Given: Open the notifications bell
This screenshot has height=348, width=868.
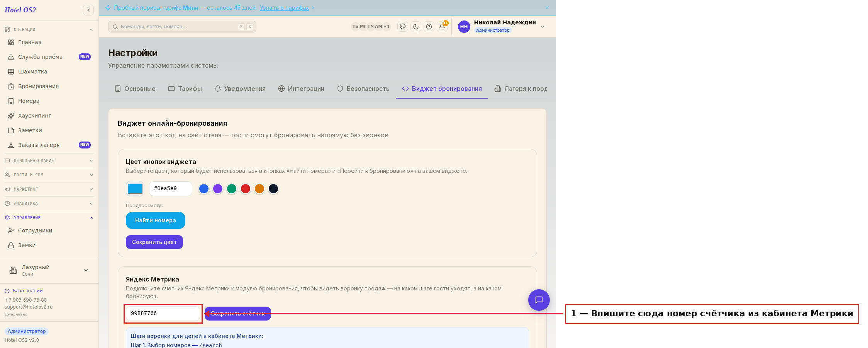Looking at the screenshot, I should point(442,27).
